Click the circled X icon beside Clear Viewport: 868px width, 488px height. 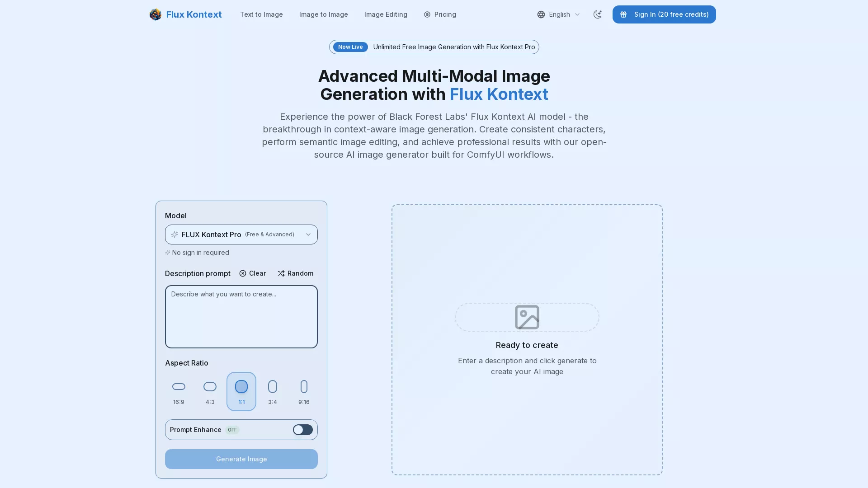coord(243,273)
